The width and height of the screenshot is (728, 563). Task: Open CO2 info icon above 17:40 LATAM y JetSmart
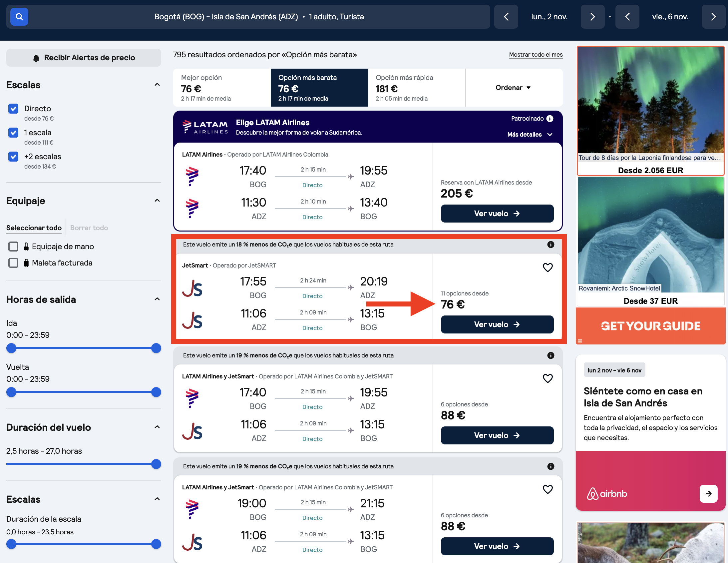[551, 355]
